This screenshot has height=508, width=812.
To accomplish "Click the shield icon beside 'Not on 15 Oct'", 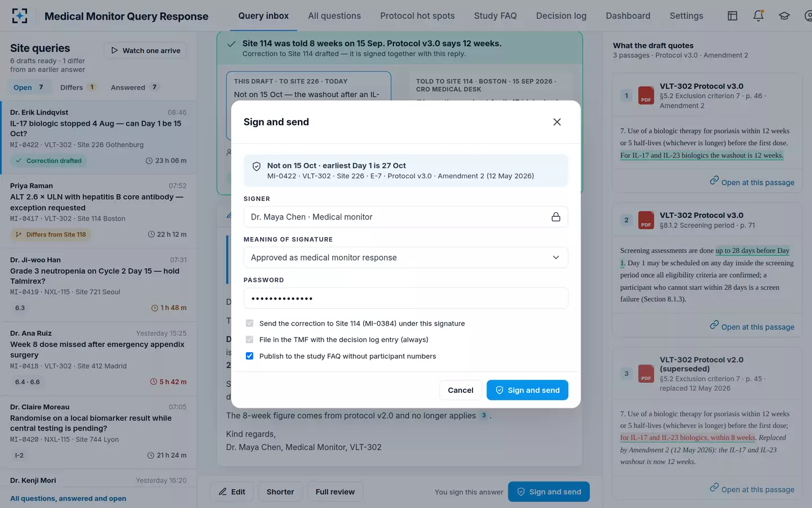I will pyautogui.click(x=256, y=167).
